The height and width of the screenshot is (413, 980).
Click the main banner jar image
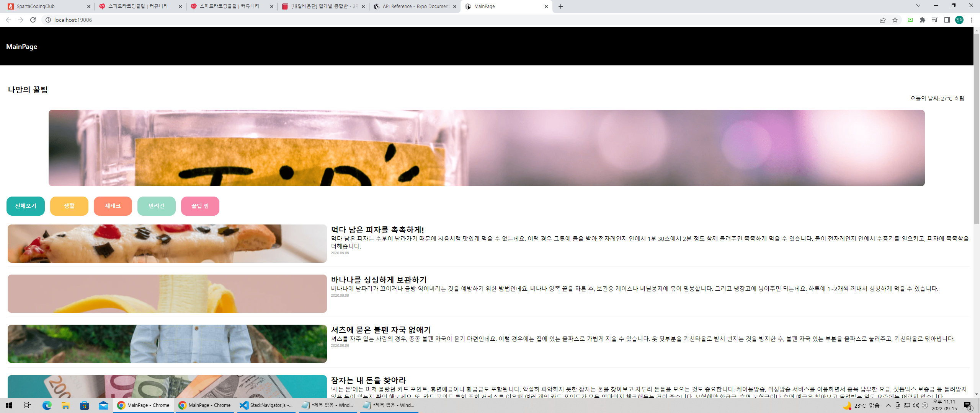pos(487,148)
